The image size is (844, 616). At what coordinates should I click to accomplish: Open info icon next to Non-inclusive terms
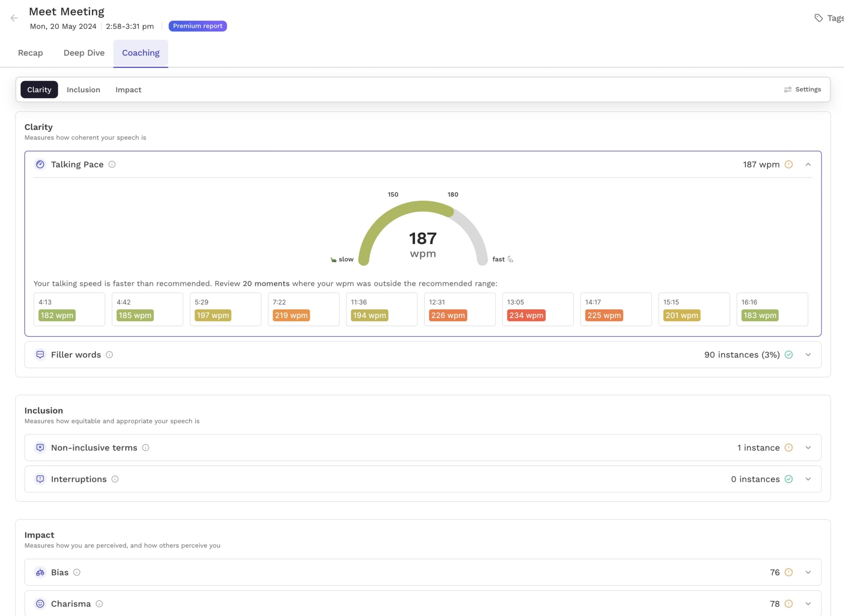[146, 448]
